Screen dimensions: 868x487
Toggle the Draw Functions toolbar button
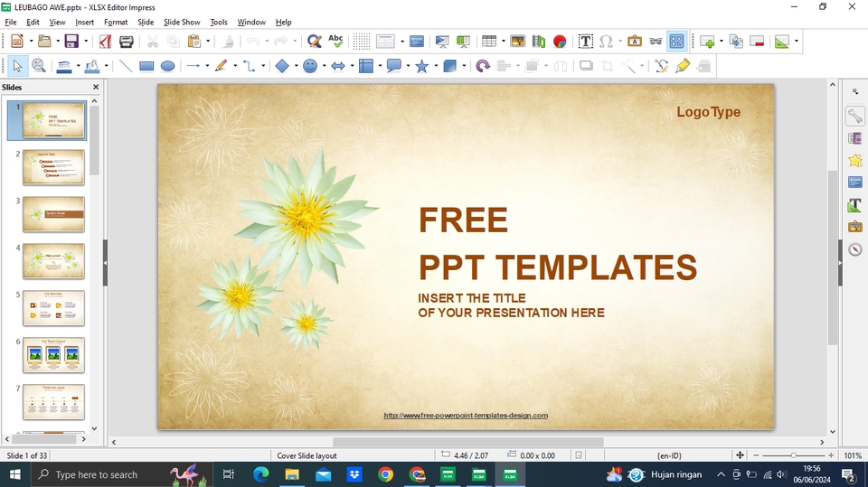click(x=676, y=42)
